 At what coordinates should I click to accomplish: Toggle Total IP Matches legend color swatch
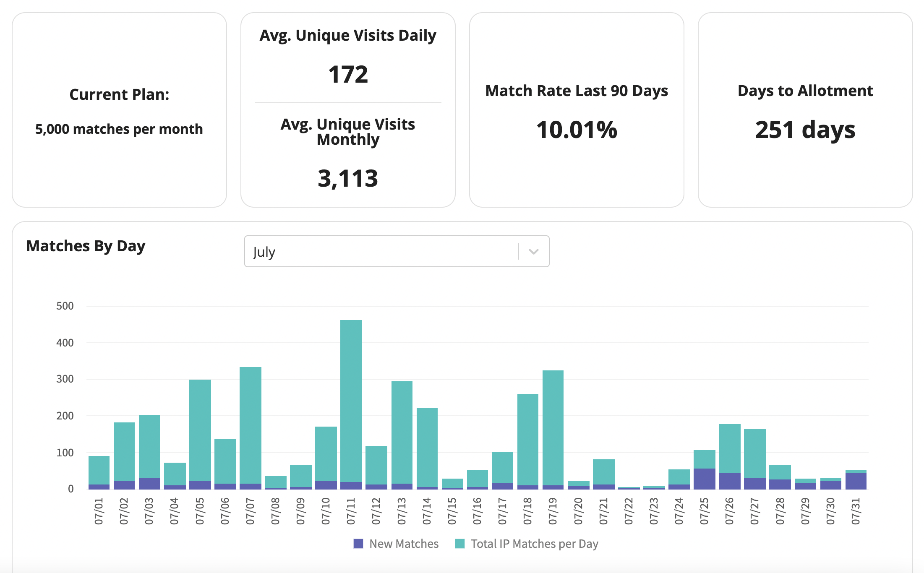pyautogui.click(x=460, y=544)
